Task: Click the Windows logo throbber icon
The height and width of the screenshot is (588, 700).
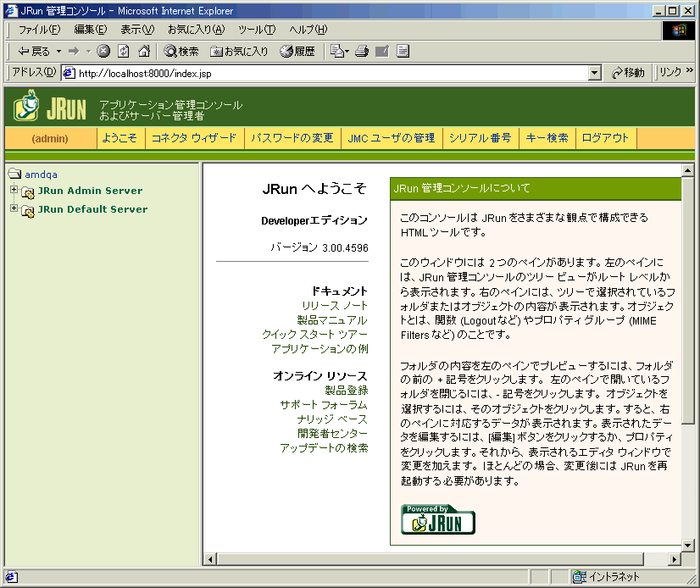Action: 679,30
